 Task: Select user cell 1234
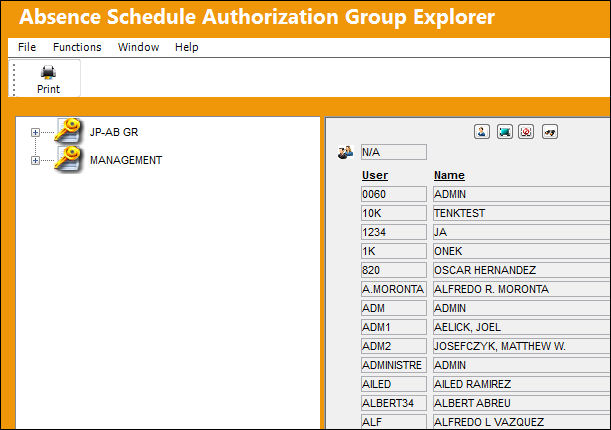(394, 232)
